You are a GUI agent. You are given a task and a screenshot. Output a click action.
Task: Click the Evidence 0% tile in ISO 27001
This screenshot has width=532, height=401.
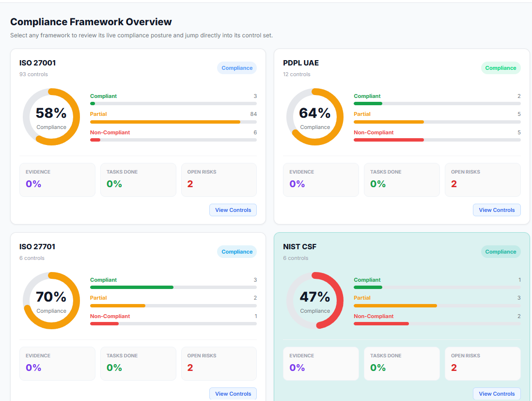pyautogui.click(x=57, y=180)
